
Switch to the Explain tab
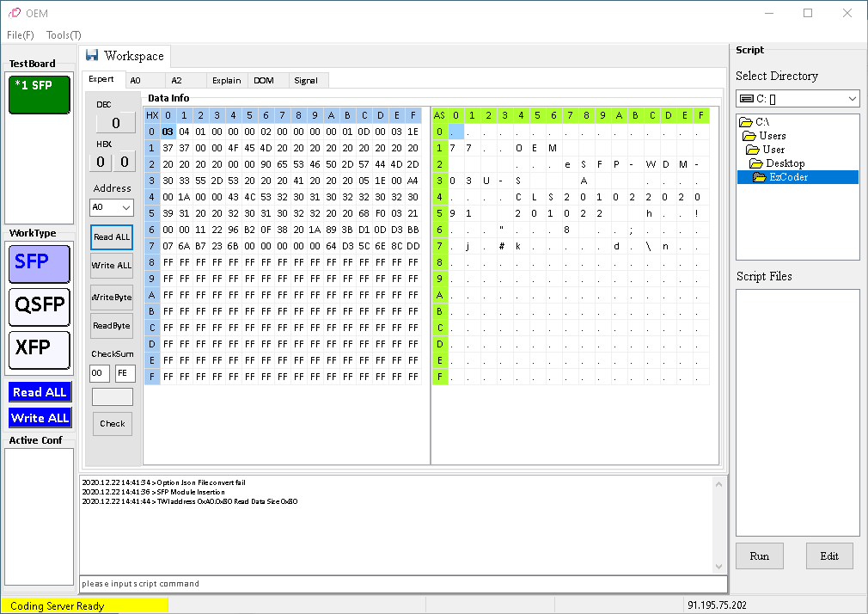click(227, 80)
